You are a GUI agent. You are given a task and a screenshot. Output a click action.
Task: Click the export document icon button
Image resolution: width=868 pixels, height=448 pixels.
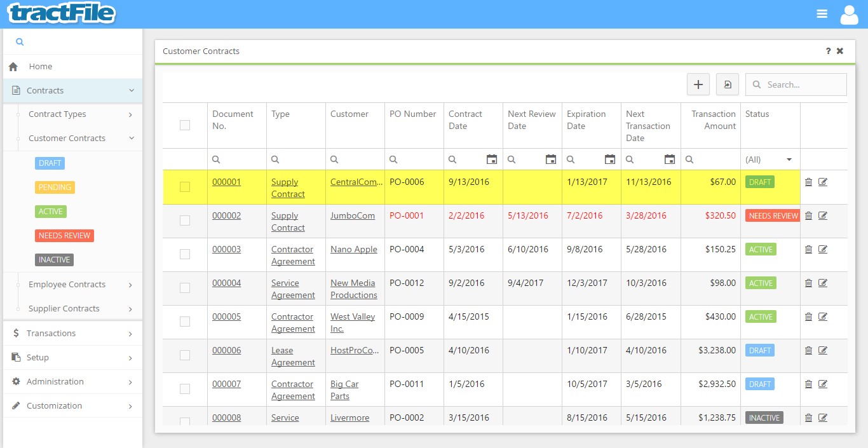(728, 85)
